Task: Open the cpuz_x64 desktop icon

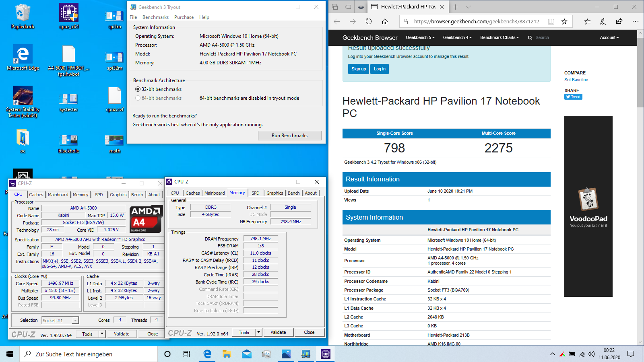Action: [69, 17]
